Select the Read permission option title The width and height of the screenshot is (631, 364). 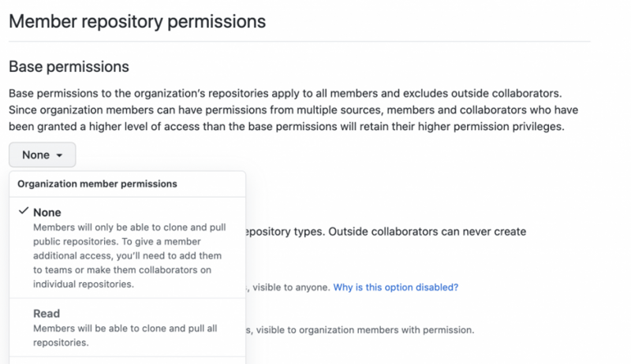(47, 313)
